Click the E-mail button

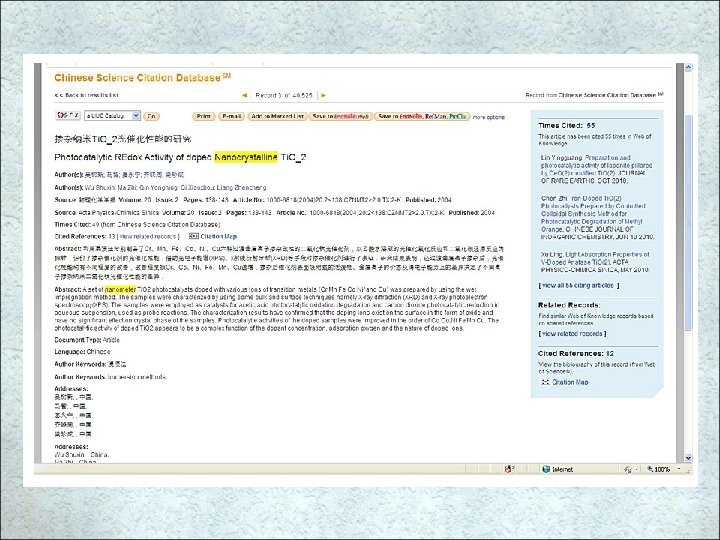[x=231, y=117]
